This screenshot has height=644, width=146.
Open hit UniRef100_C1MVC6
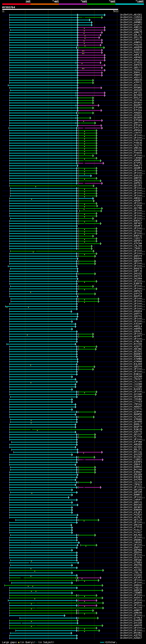pos(131,17)
